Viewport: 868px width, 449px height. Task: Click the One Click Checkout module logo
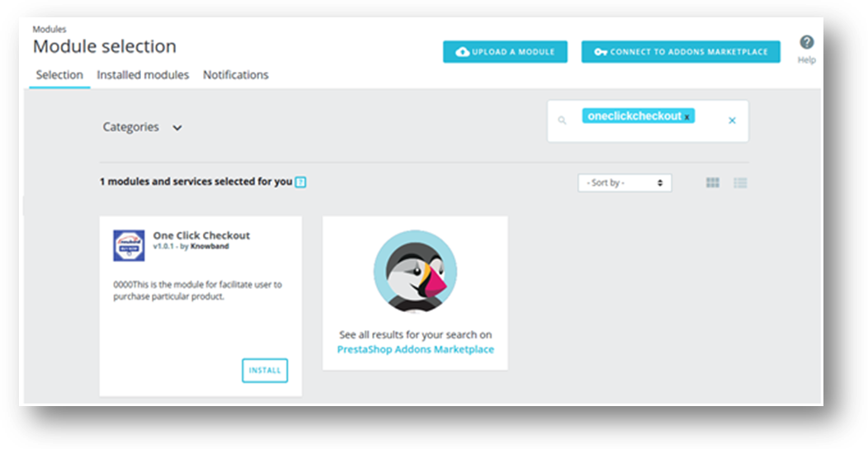pos(129,245)
